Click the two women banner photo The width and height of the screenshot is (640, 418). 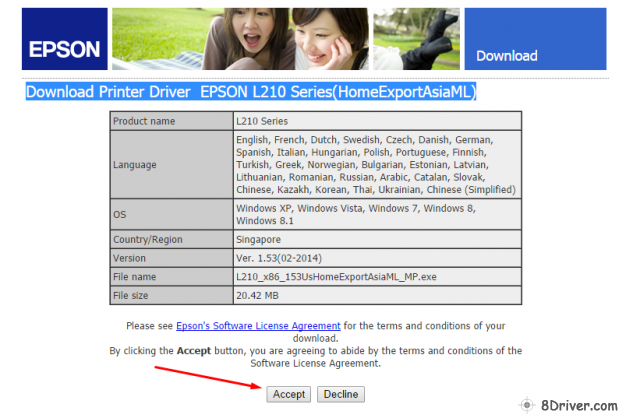tap(240, 39)
